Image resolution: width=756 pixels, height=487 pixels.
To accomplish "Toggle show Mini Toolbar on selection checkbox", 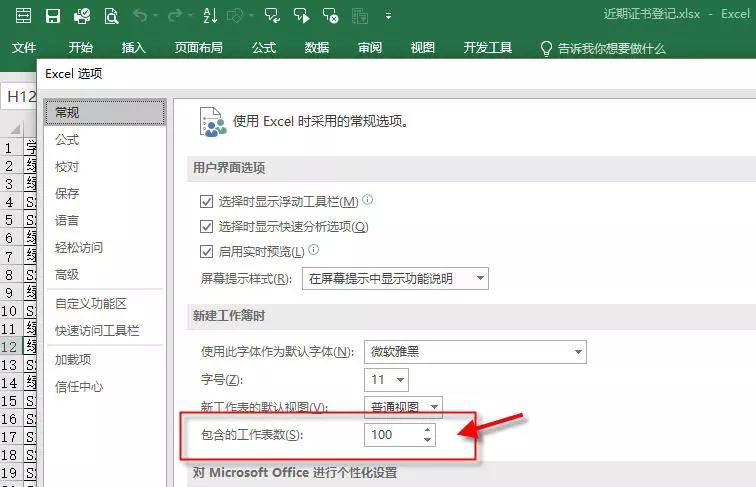I will click(x=207, y=201).
